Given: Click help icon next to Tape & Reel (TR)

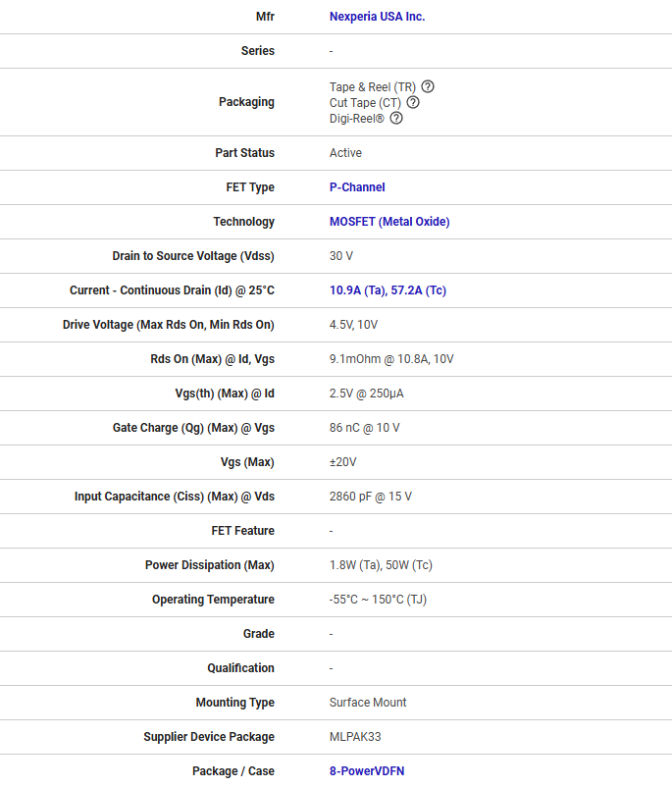Looking at the screenshot, I should tap(428, 86).
